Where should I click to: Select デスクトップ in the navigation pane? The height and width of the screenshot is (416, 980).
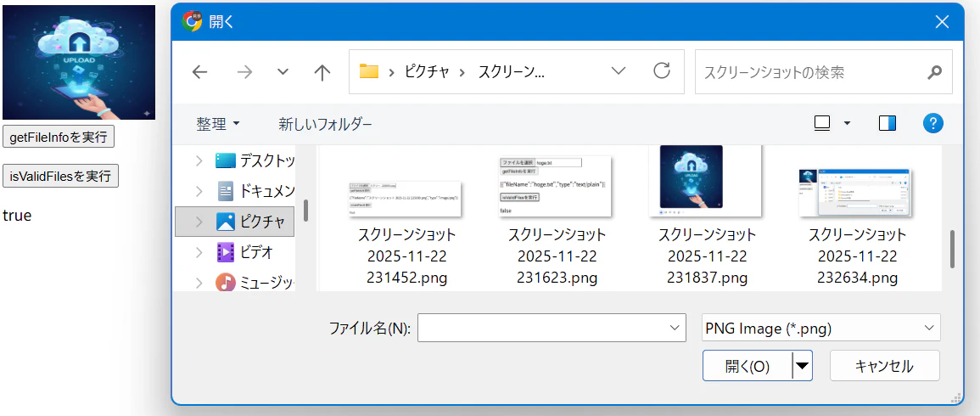coord(255,160)
